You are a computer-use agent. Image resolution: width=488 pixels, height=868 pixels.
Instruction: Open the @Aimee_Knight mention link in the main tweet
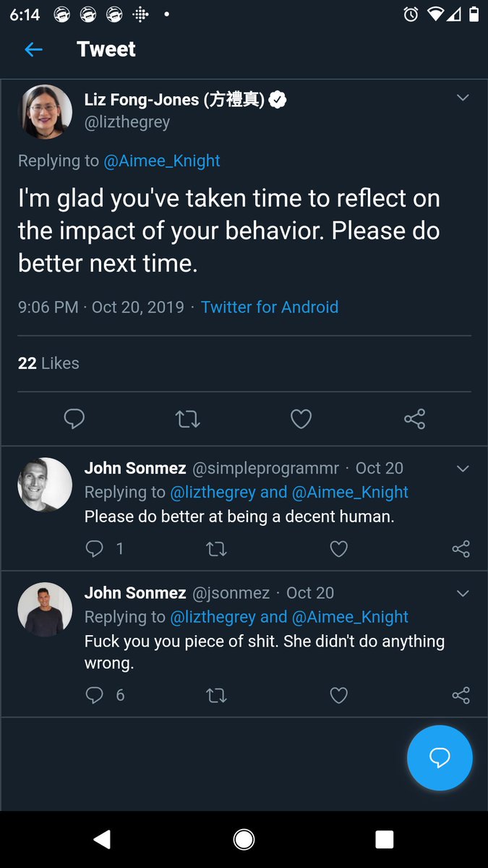[162, 161]
